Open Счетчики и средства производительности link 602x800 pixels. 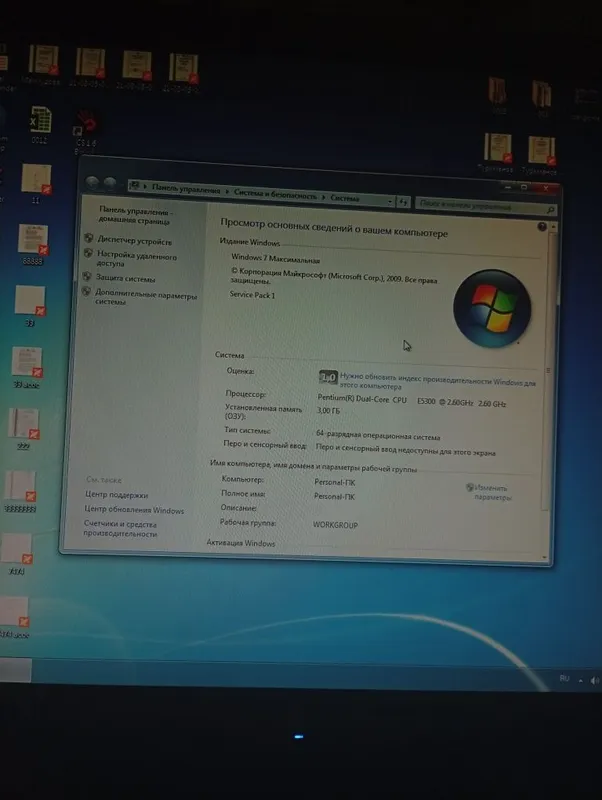pyautogui.click(x=120, y=529)
